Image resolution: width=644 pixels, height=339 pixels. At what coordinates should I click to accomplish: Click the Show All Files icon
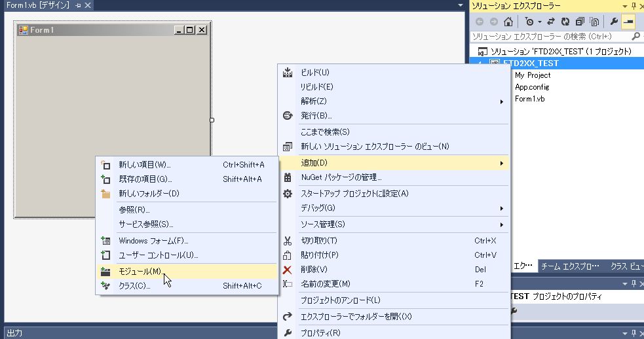pos(594,22)
